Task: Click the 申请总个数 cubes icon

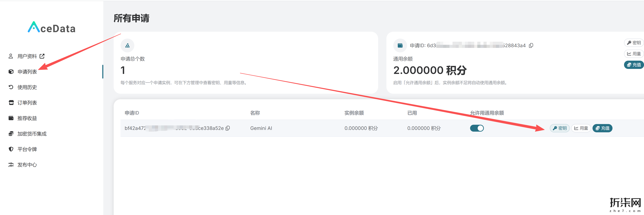Action: click(x=127, y=45)
